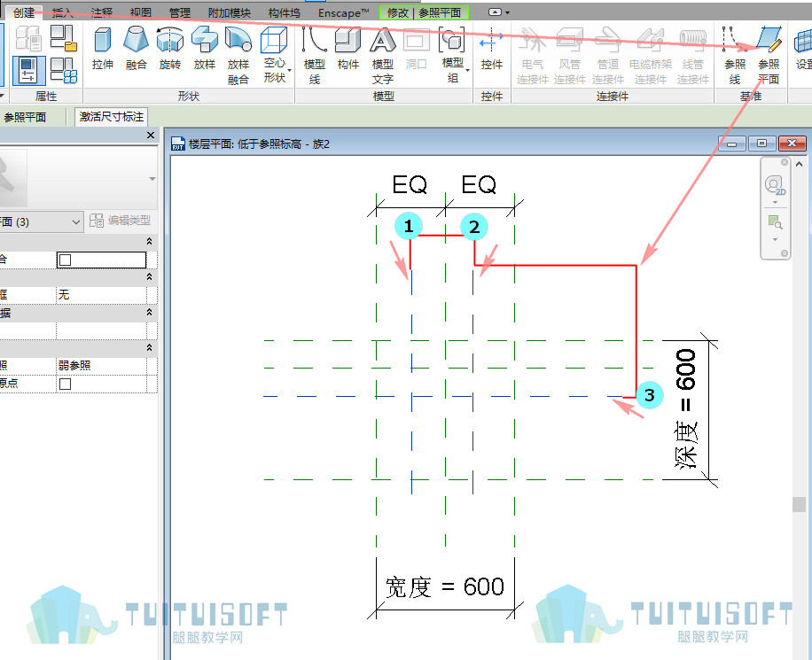Screen dimensions: 812x660
Task: Tick the 原点 define origin checkbox
Action: (x=65, y=384)
